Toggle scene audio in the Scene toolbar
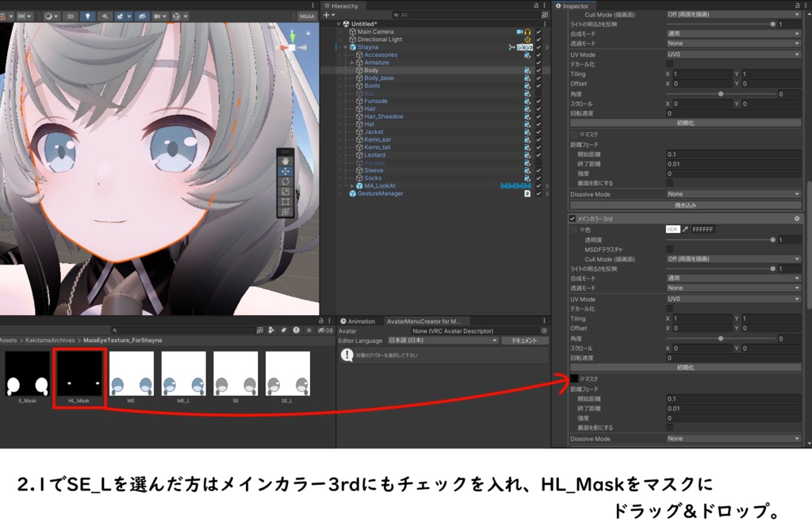 click(x=105, y=16)
